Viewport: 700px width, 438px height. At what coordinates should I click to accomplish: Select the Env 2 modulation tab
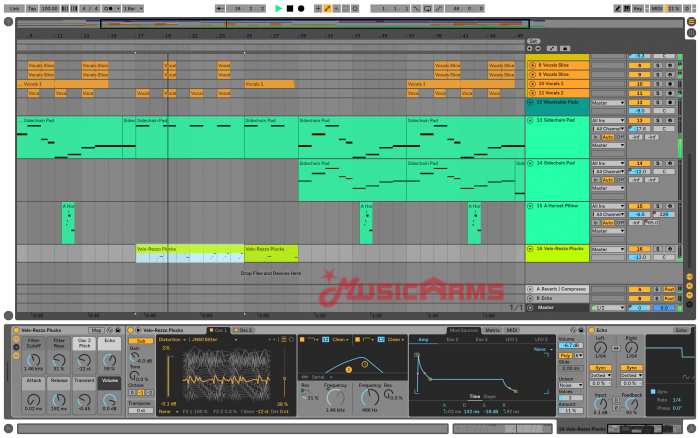(x=453, y=339)
